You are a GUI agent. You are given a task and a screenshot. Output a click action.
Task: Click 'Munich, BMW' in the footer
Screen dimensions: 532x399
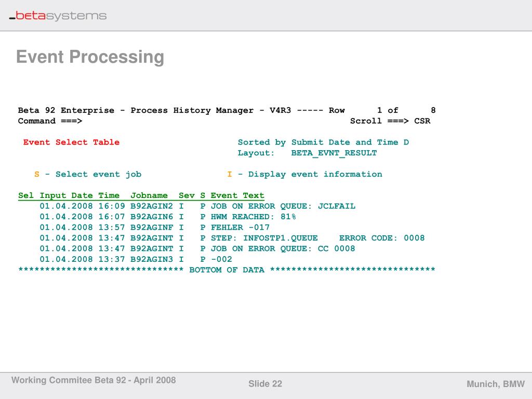tap(496, 384)
